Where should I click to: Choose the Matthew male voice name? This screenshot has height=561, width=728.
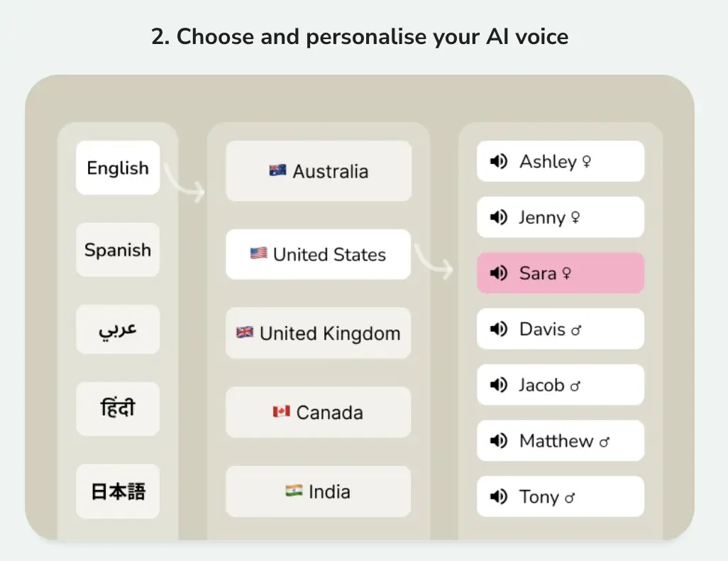coord(556,441)
